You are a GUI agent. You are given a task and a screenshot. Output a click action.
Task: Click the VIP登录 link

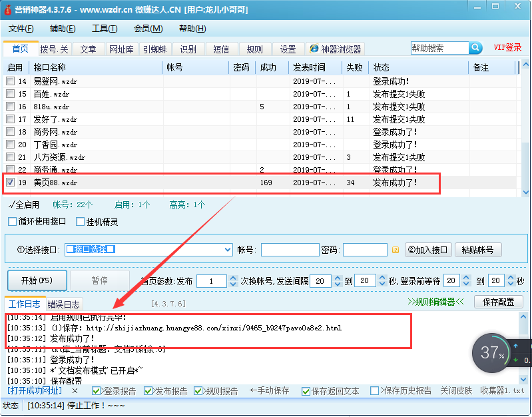507,47
